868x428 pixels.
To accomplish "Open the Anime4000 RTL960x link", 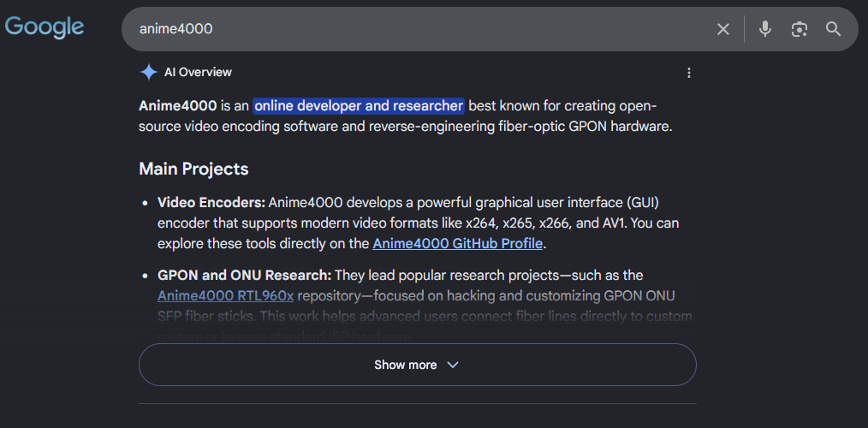I will click(225, 295).
